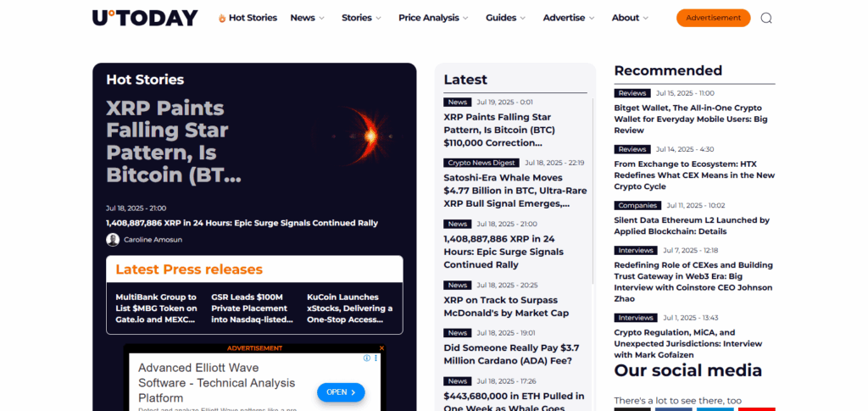Expand the Guides dropdown chevron
The image size is (868, 411).
[x=522, y=19]
